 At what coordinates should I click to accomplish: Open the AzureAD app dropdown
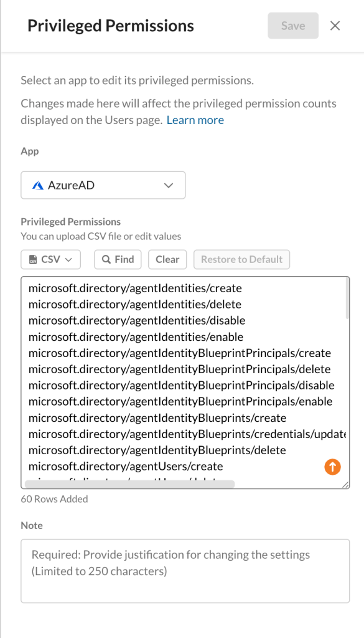click(x=103, y=185)
